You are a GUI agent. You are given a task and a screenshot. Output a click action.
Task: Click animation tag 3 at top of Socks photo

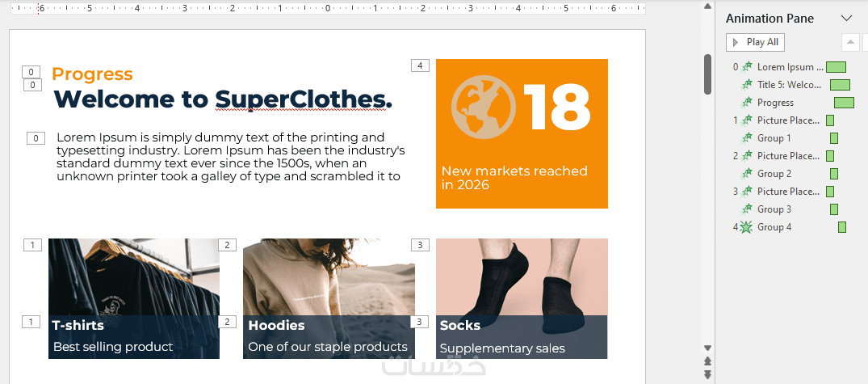(x=420, y=245)
